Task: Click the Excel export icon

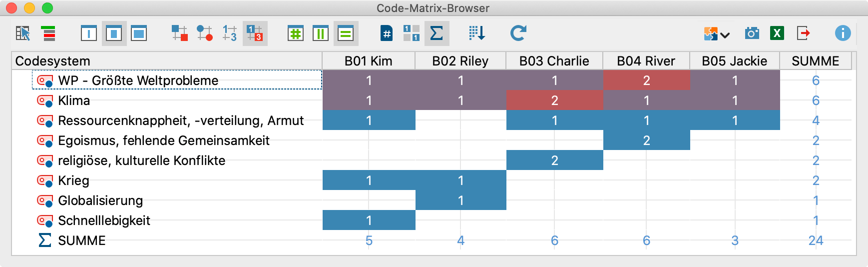Action: (x=777, y=33)
